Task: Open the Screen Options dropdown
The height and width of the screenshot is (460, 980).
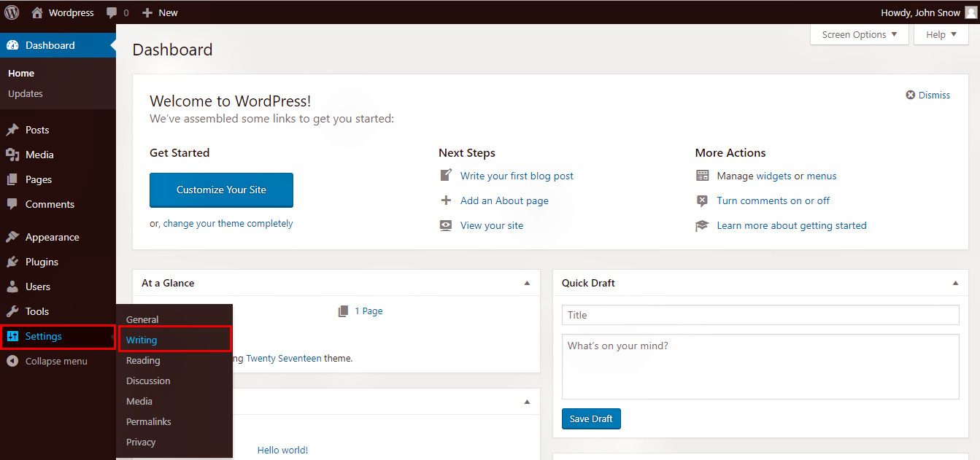Action: click(858, 34)
